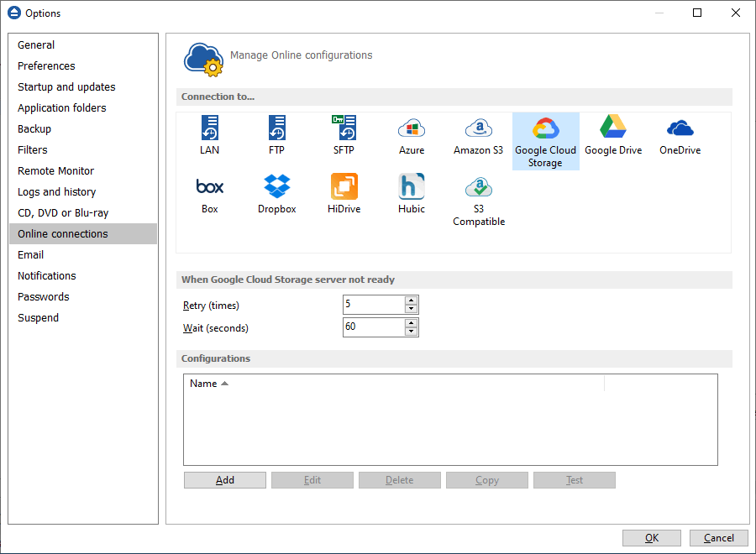
Task: Select Amazon S3 connection
Action: pyautogui.click(x=478, y=135)
